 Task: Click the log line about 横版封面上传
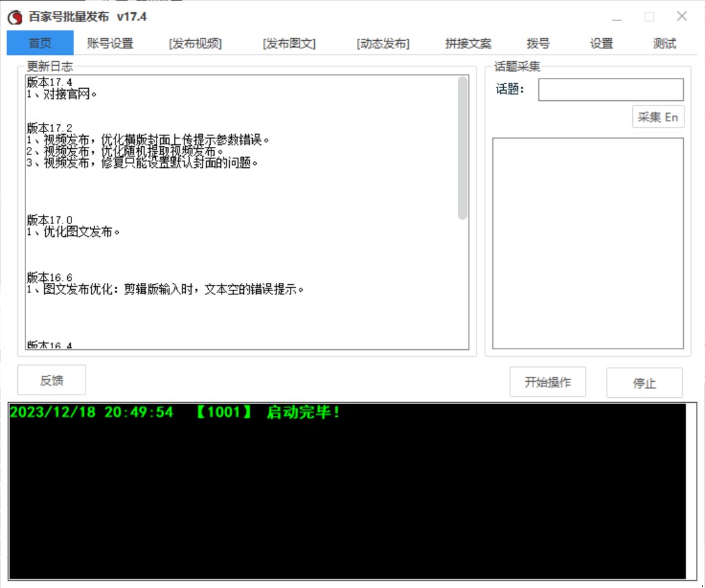[x=148, y=140]
